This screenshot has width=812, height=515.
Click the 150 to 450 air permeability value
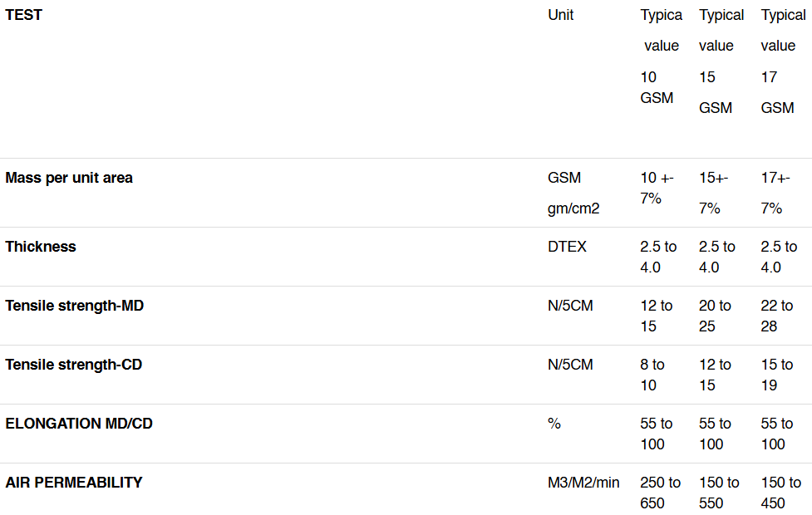[x=780, y=493]
